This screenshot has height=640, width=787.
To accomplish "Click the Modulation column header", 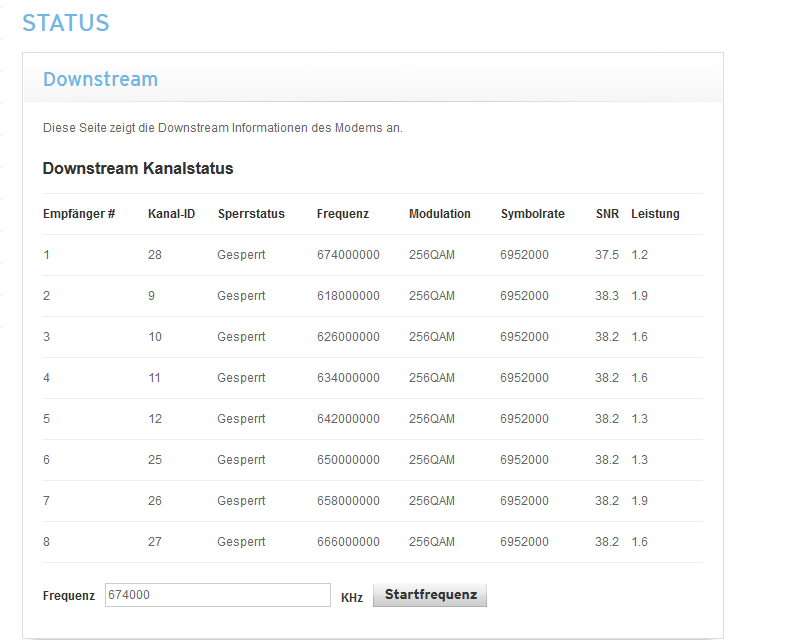I will pos(439,214).
